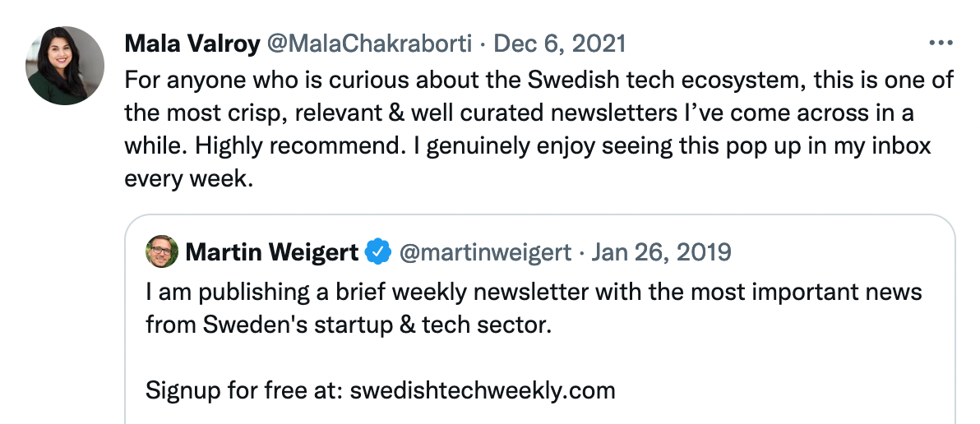This screenshot has height=424, width=980.
Task: Click the 'from Sweden's startup & tech sector' line
Action: 349,325
